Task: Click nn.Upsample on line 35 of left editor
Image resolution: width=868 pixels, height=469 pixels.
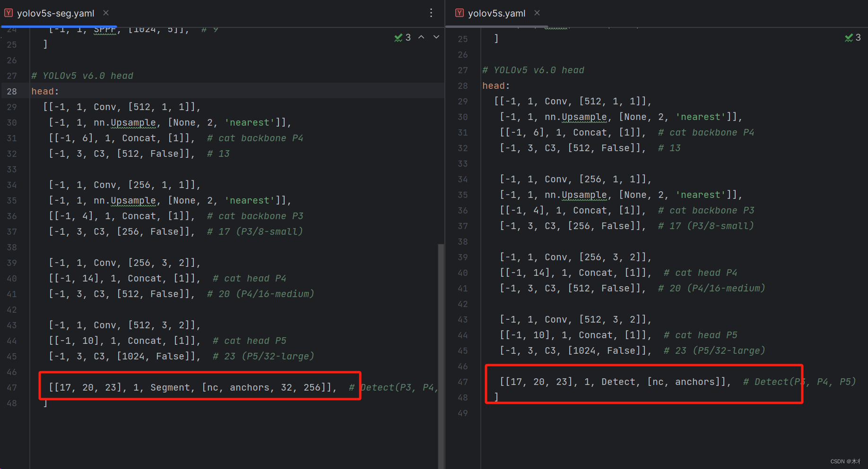Action: coord(125,200)
